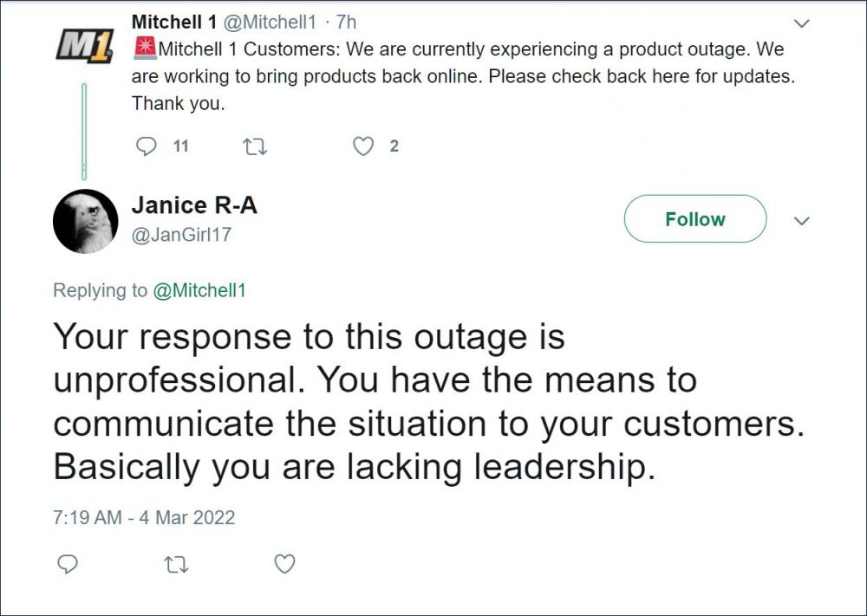Click the 7h timestamp on Mitchell tweet
867x616 pixels.
click(x=346, y=23)
